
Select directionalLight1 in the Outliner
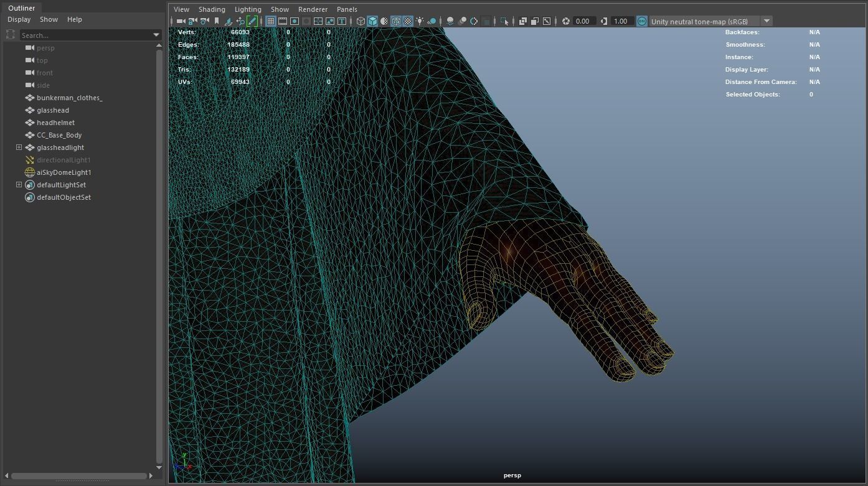click(x=64, y=160)
